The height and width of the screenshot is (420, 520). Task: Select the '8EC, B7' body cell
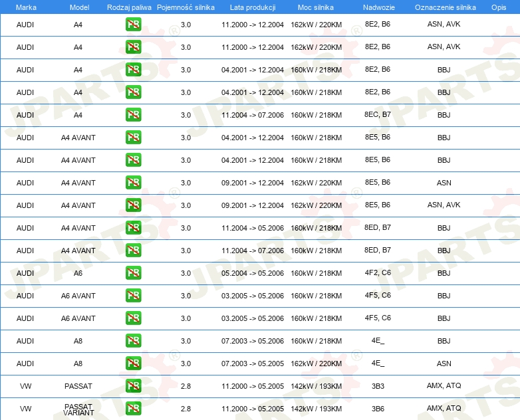(x=378, y=115)
